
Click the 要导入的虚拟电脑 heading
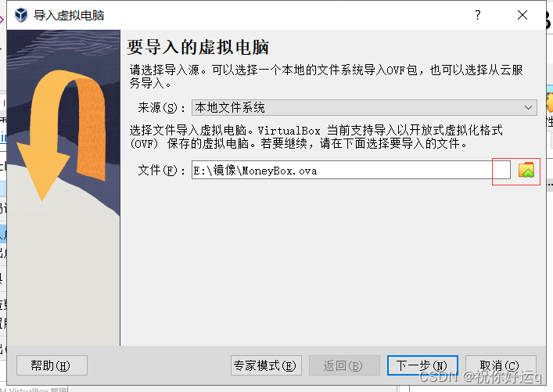click(198, 47)
